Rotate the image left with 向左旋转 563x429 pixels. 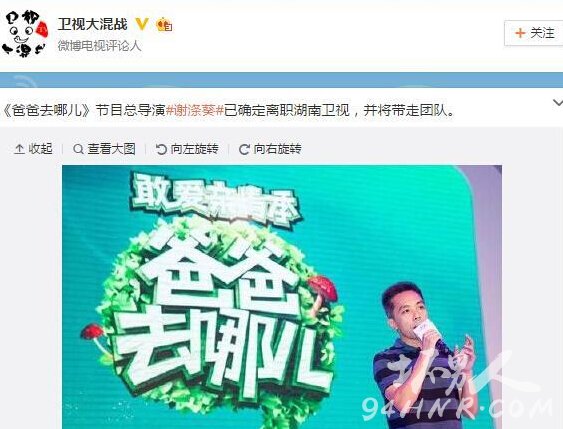tap(187, 149)
